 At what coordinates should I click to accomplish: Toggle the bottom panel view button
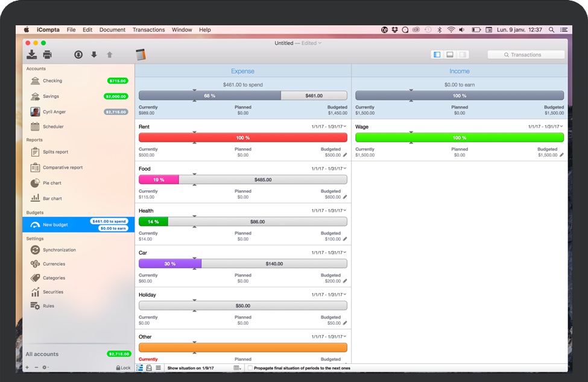[450, 55]
